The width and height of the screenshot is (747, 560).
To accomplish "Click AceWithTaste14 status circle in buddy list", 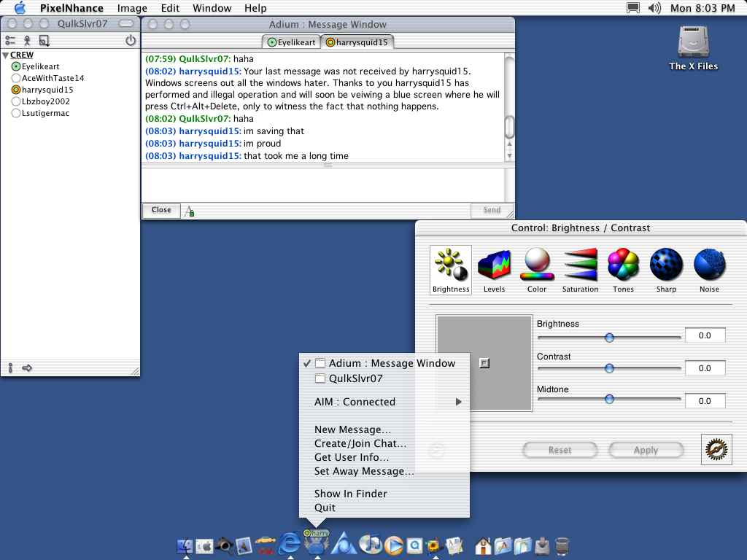I will [16, 78].
